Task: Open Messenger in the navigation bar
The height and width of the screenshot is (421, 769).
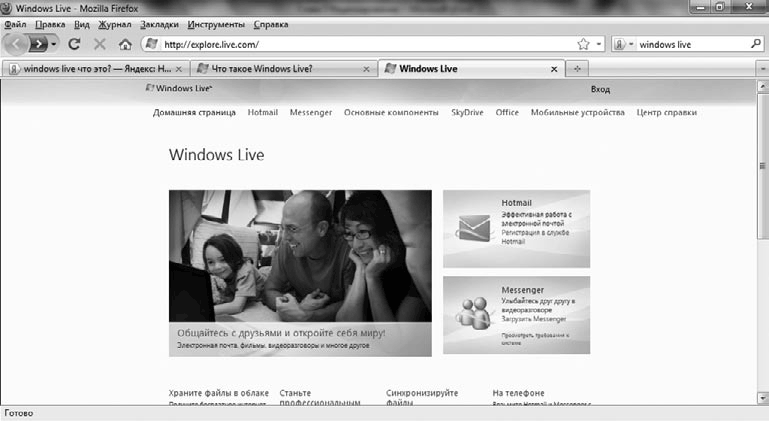Action: tap(311, 112)
